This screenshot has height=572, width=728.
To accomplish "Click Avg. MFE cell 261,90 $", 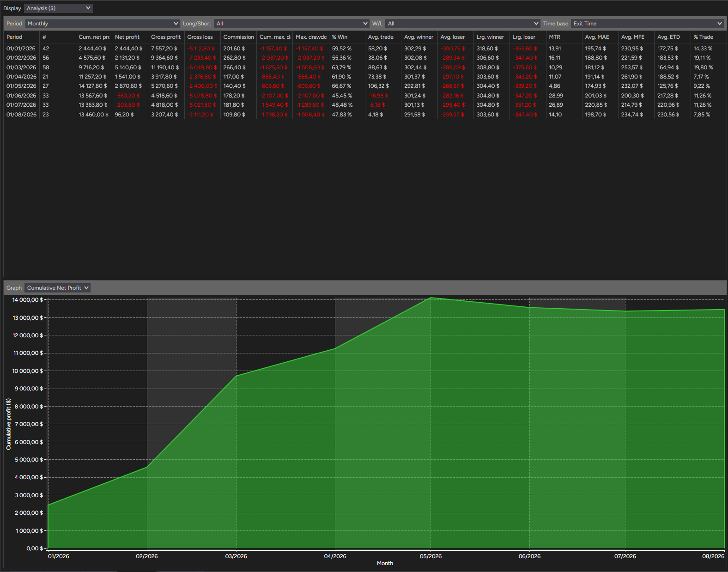I will [x=631, y=77].
